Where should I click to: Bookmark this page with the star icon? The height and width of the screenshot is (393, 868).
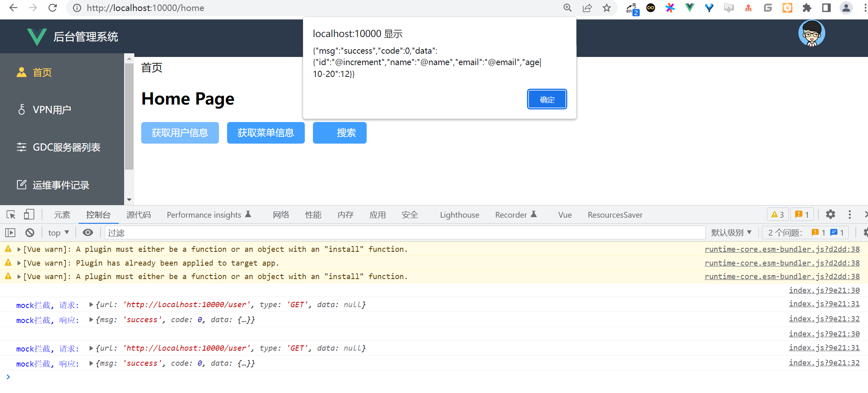point(607,8)
